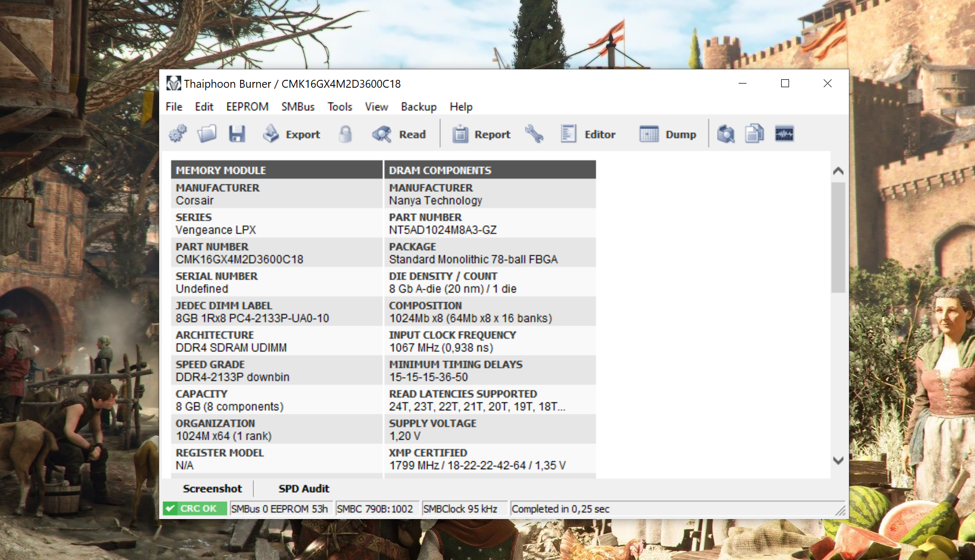Viewport: 975px width, 560px height.
Task: Select the speed grade 'DDR4-2133P downbin'
Action: coord(232,377)
